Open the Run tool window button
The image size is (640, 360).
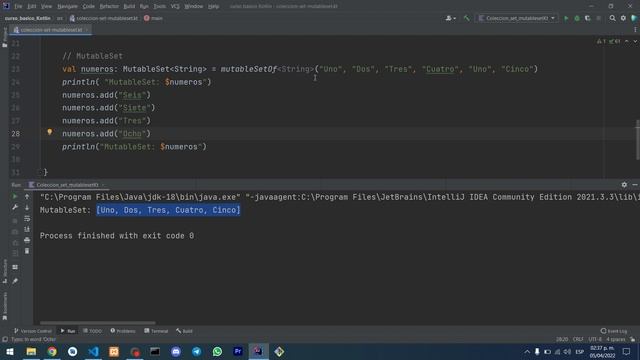point(68,331)
